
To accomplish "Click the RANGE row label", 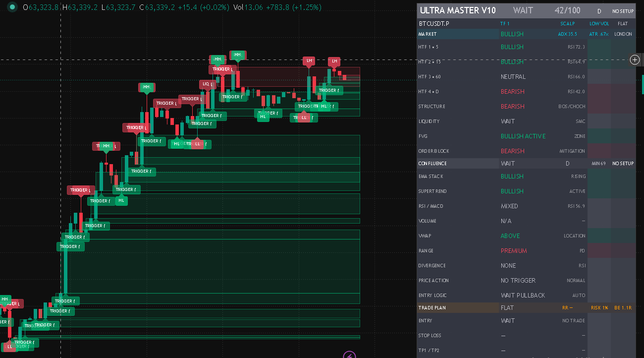I will pos(426,251).
